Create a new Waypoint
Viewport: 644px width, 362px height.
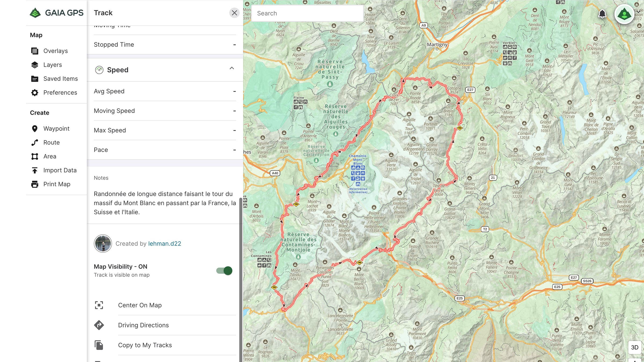(x=56, y=128)
